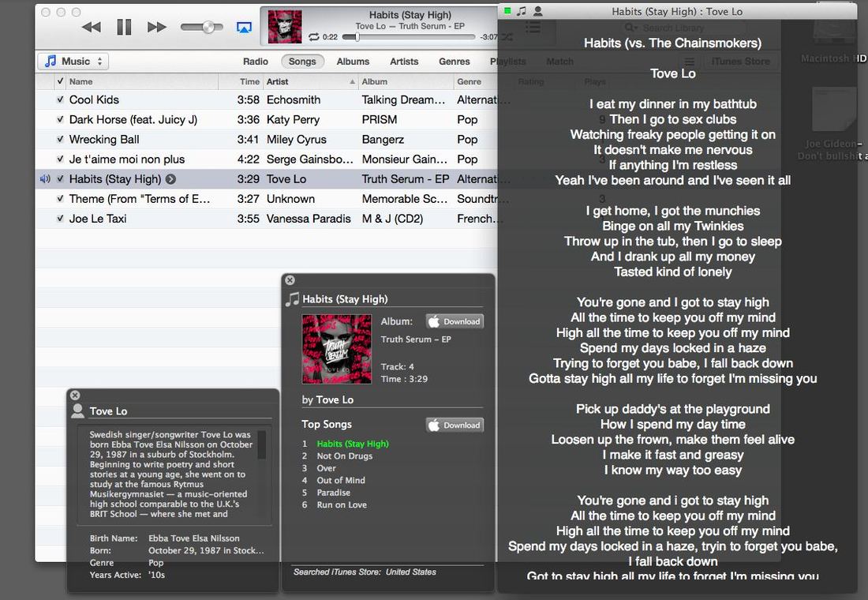Click the green button in lyrics window
The height and width of the screenshot is (600, 868).
[x=507, y=11]
